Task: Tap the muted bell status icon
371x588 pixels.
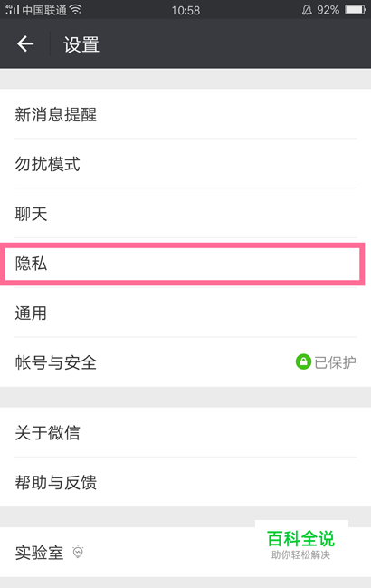Action: [307, 10]
